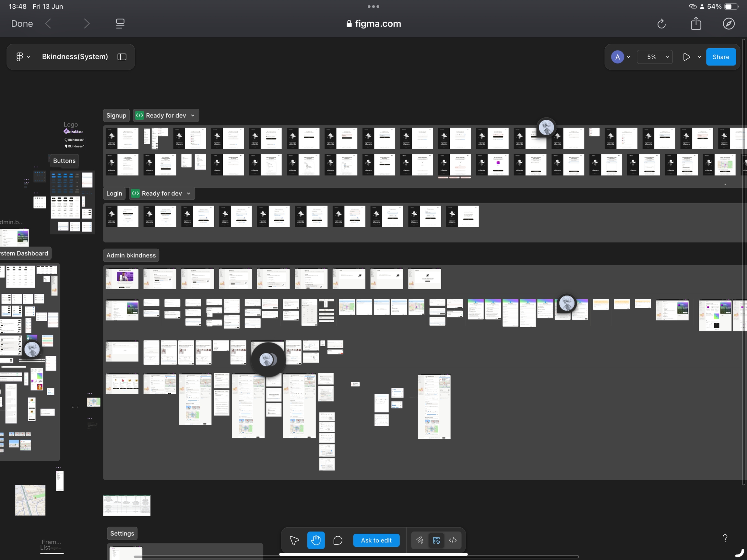Toggle Dev Mode code icon
The height and width of the screenshot is (560, 747).
pyautogui.click(x=453, y=541)
